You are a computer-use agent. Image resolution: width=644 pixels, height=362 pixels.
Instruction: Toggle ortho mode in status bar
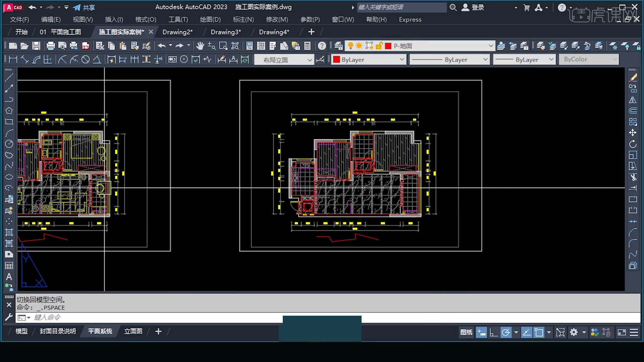tap(493, 332)
